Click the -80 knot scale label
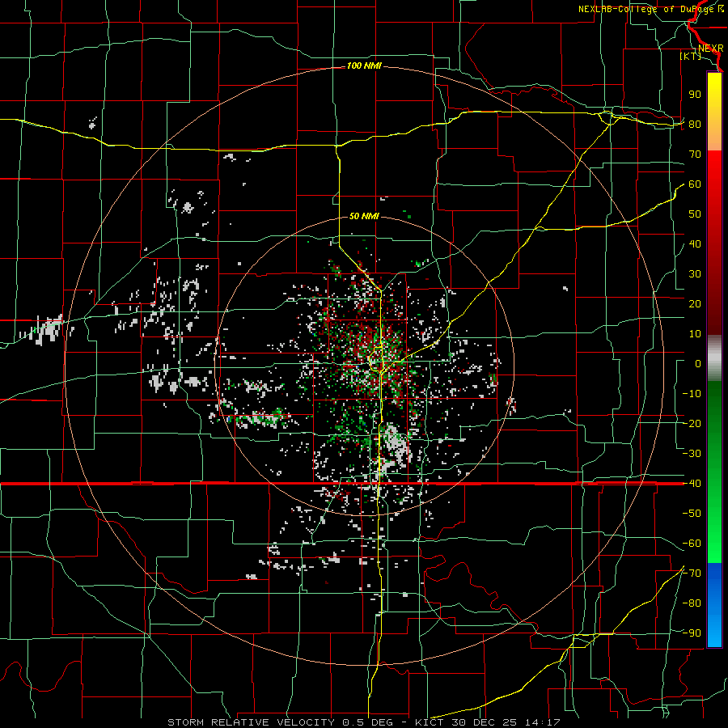This screenshot has height=728, width=728. (x=692, y=603)
